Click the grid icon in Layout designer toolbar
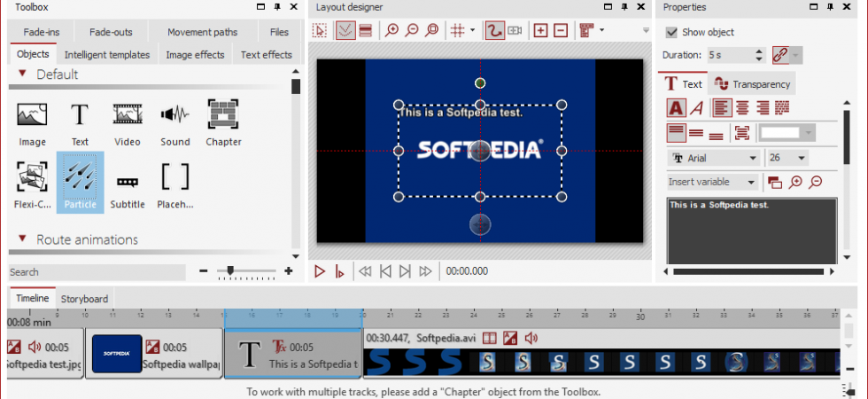Viewport: 868px width, 399px height. click(x=457, y=31)
